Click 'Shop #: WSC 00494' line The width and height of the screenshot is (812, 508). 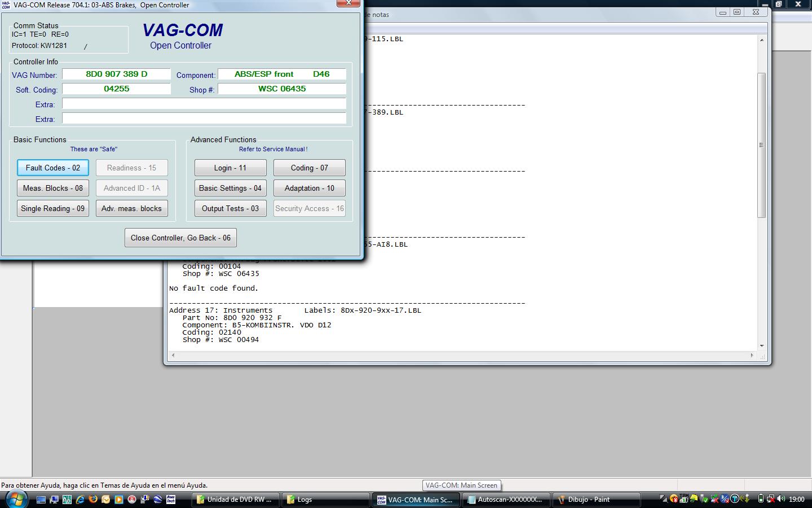(220, 339)
